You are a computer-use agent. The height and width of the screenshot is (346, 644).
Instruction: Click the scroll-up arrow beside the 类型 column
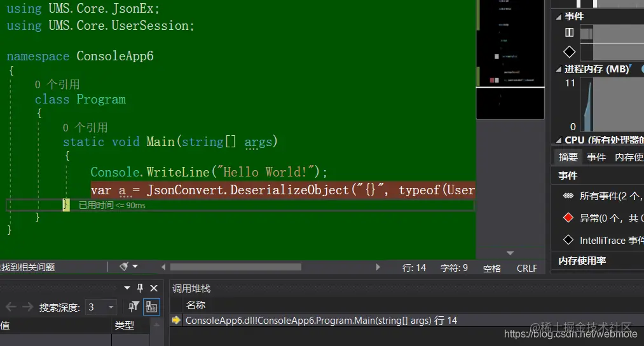156,325
